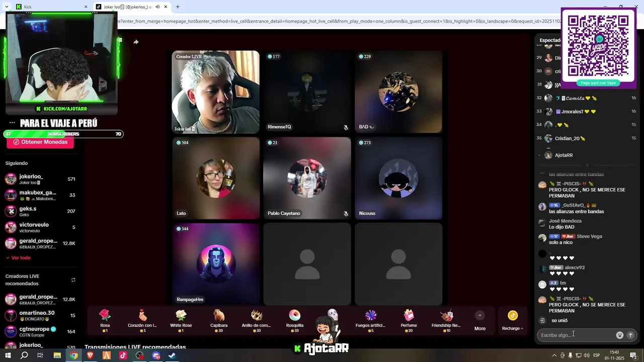Viewport: 644px width, 362px height.
Task: Click alexcv92 chat username
Action: (x=575, y=267)
